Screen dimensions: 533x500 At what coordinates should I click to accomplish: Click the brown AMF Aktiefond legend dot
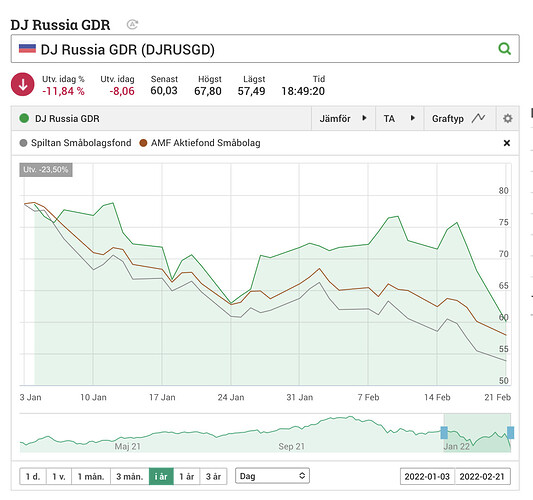143,143
